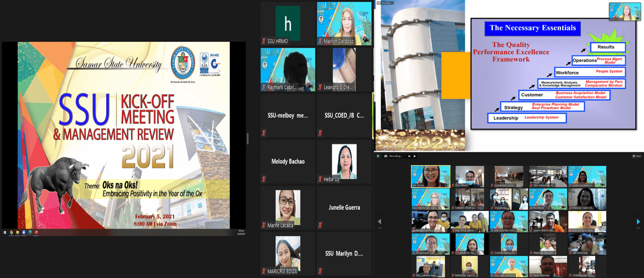Select Convention Center gallery video
The height and width of the screenshot is (278, 644).
pyautogui.click(x=509, y=176)
